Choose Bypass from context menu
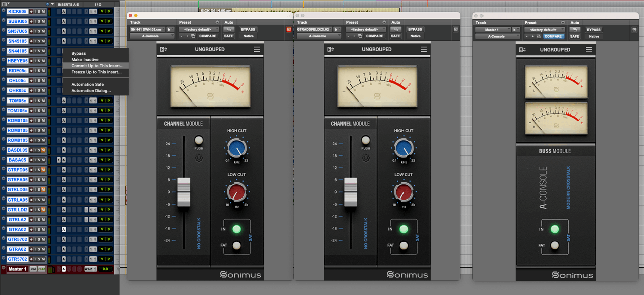The image size is (644, 295). (x=78, y=53)
